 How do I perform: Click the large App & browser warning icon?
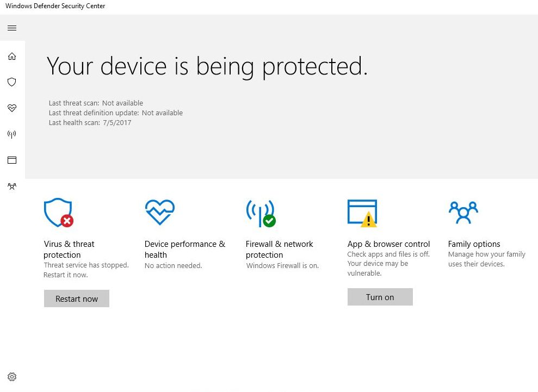[x=362, y=213]
